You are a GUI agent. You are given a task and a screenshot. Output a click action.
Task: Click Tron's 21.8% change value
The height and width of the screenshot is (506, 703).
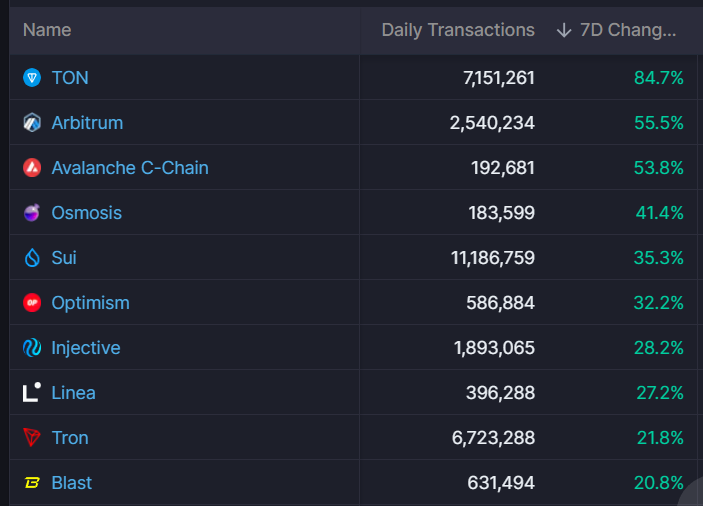660,438
